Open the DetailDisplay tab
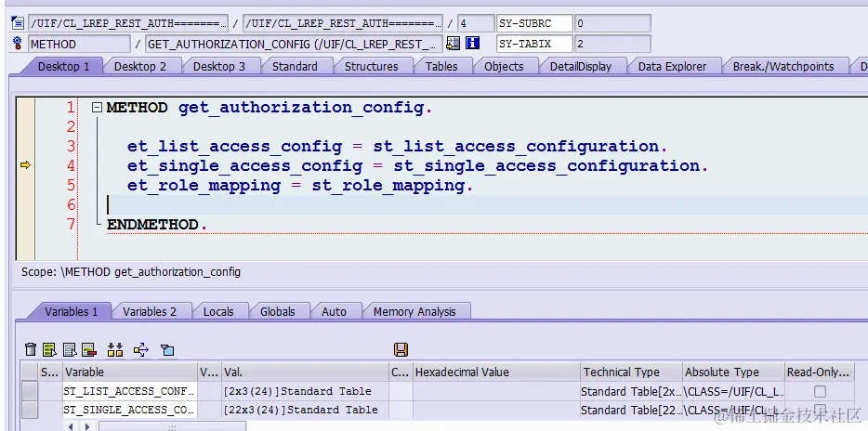The image size is (868, 431). (x=581, y=66)
